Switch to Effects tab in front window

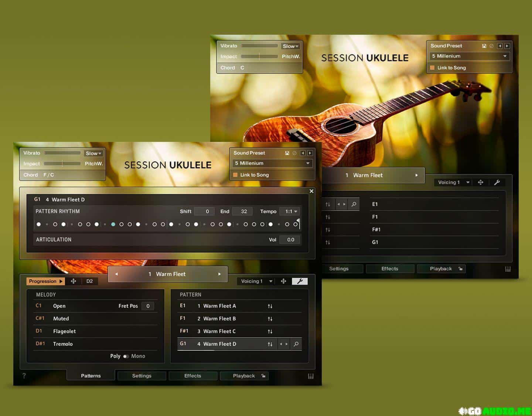pos(193,376)
